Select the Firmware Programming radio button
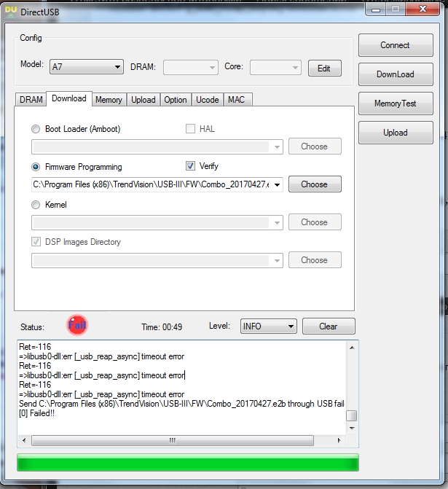Screen dimensions: 448x489 (36, 167)
